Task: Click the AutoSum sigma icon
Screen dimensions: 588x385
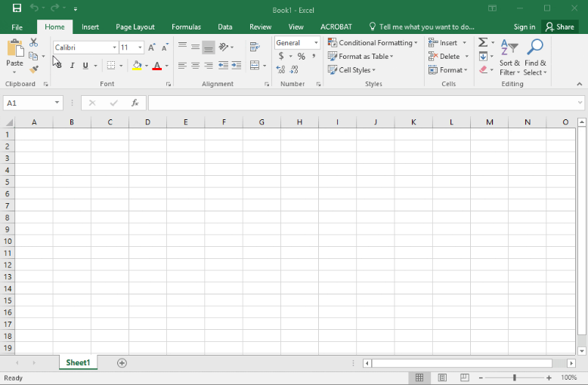Action: (x=483, y=42)
